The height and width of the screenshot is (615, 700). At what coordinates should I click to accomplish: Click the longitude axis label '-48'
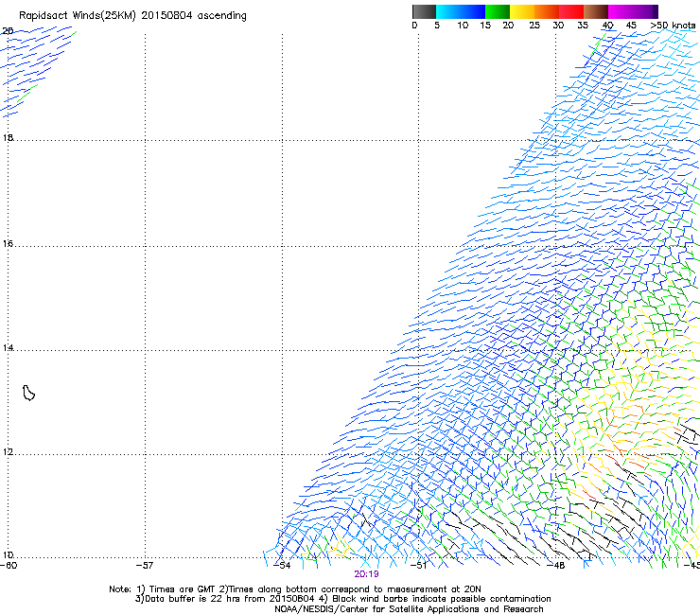click(x=556, y=566)
